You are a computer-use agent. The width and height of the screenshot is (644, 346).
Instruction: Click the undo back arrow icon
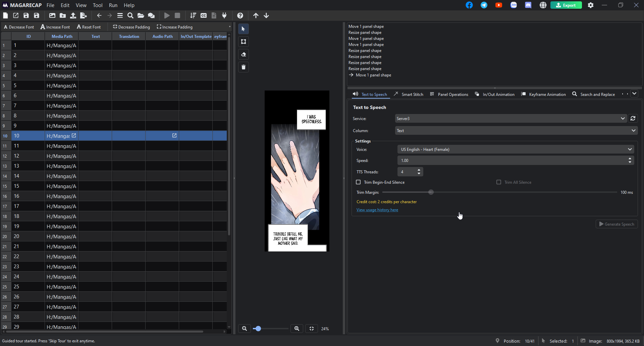click(x=99, y=15)
